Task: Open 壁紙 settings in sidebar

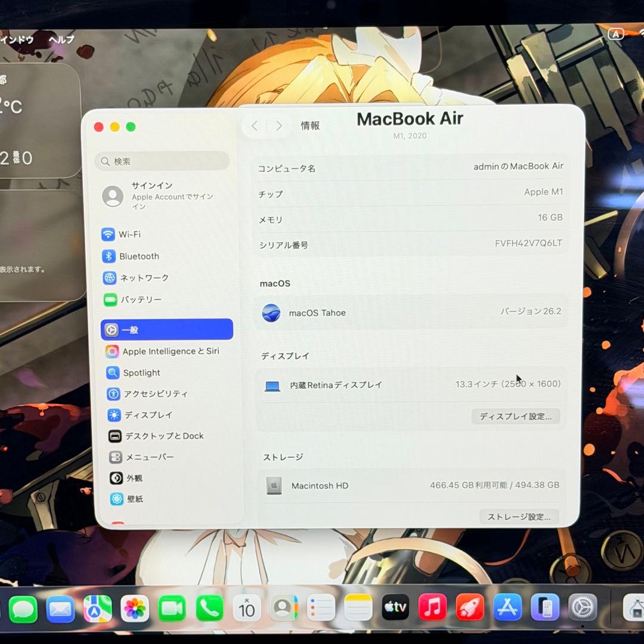Action: coord(126,499)
